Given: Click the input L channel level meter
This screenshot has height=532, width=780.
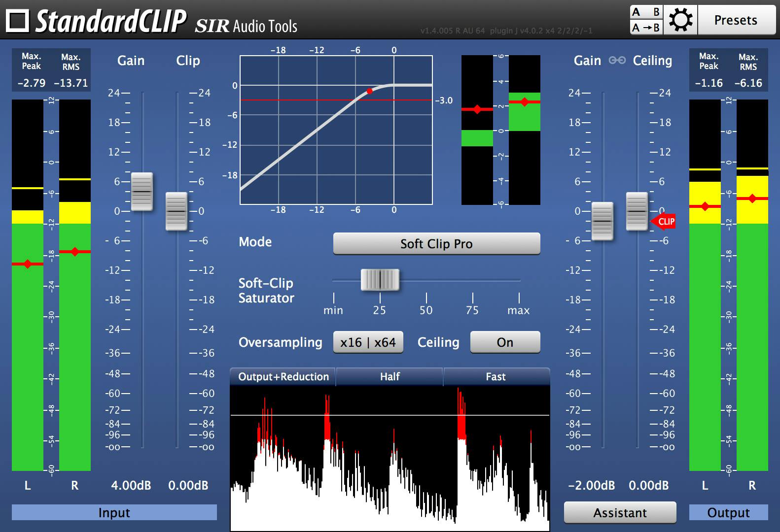Looking at the screenshot, I should (28, 285).
